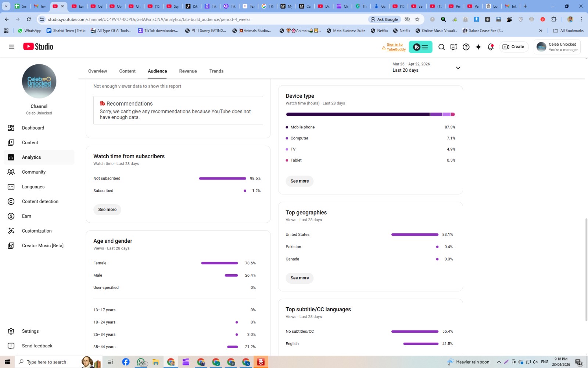Click See more under Device type
Screen dimensions: 588x368
300,181
